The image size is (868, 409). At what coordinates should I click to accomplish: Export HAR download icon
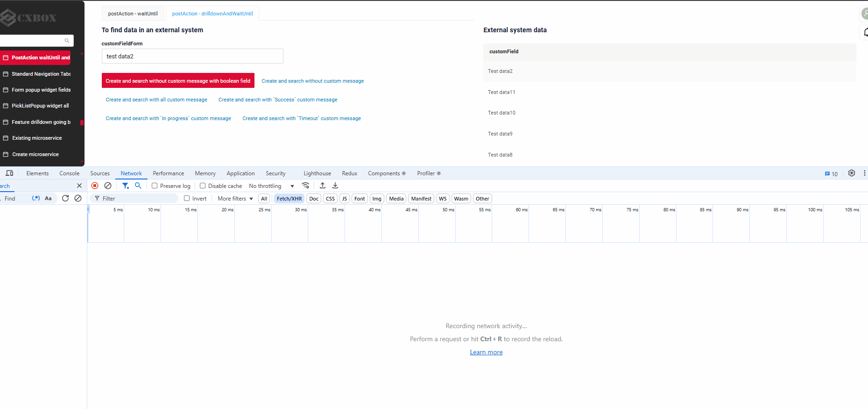point(335,186)
